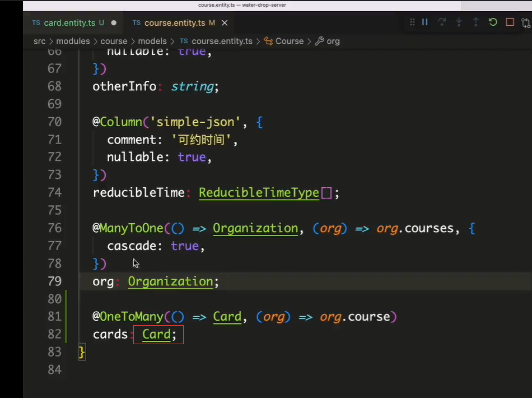
Task: Open the compare changes icon
Action: [526, 23]
